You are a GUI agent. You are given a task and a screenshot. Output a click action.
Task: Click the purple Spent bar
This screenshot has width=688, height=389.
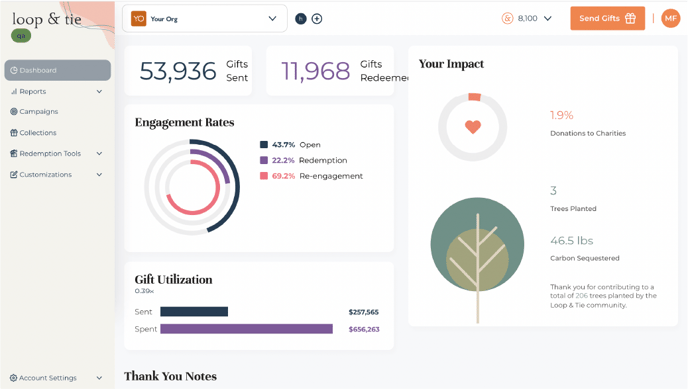tap(247, 329)
